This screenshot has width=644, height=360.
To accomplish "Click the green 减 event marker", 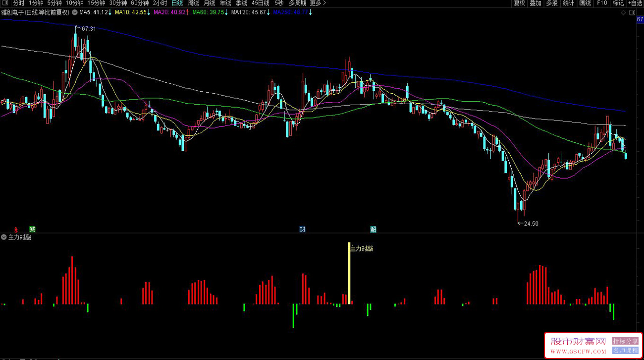I will click(32, 229).
